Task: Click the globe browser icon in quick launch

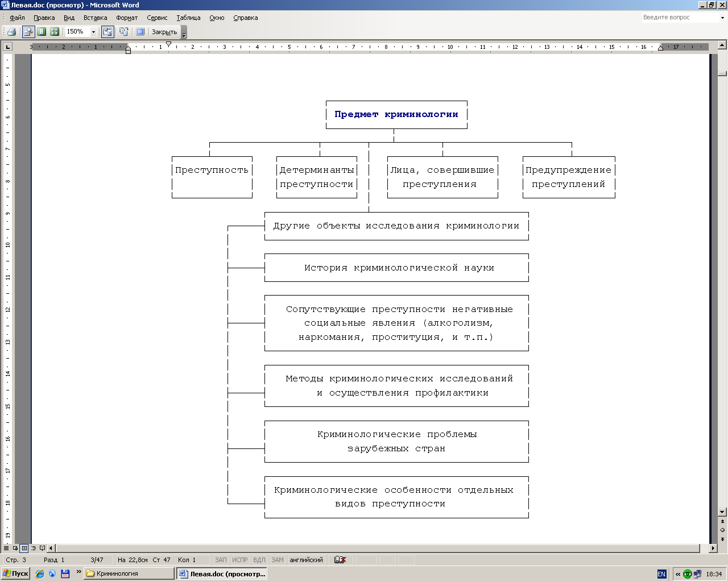Action: (52, 574)
